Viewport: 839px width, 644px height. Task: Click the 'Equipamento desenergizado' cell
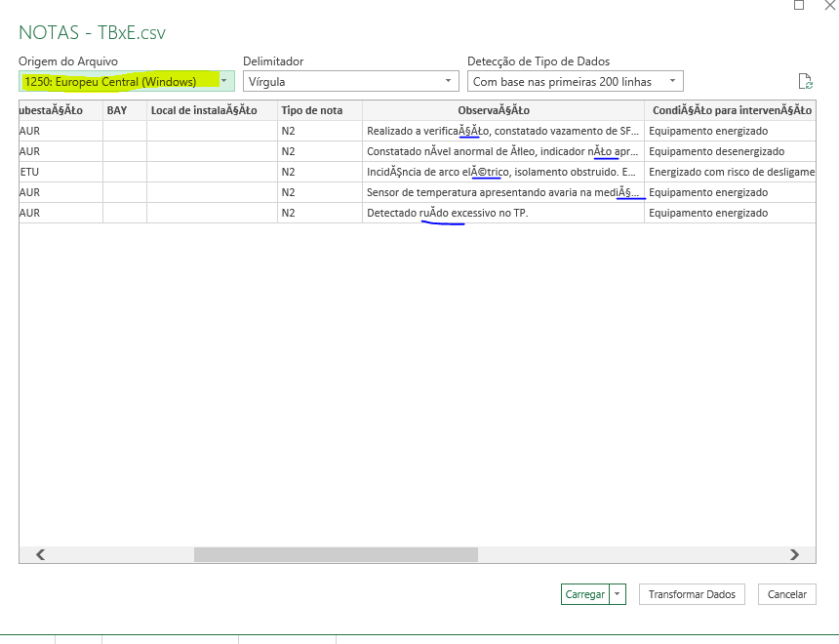[x=731, y=151]
